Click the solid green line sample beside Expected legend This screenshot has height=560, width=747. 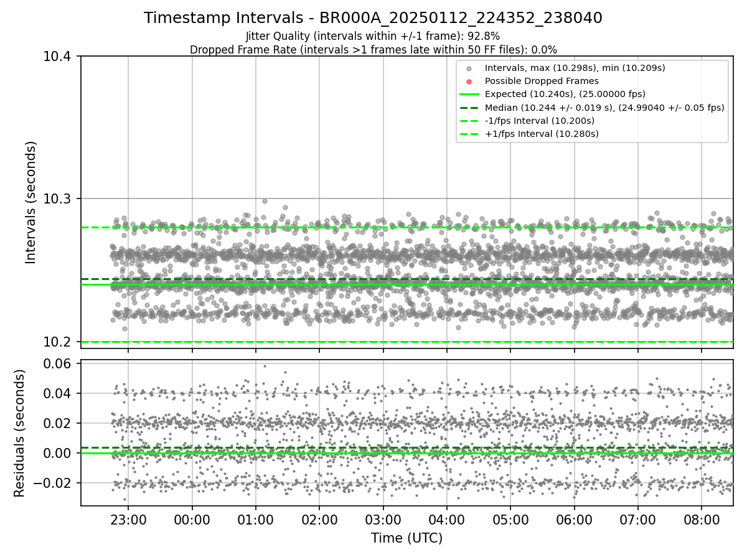pyautogui.click(x=469, y=95)
